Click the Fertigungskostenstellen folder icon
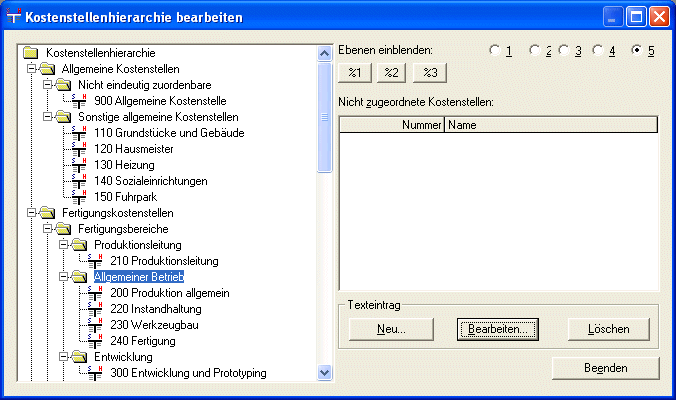The height and width of the screenshot is (400, 676). [47, 212]
